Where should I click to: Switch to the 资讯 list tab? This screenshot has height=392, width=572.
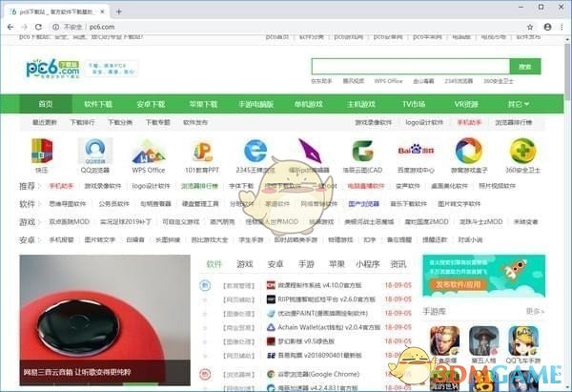click(x=398, y=264)
